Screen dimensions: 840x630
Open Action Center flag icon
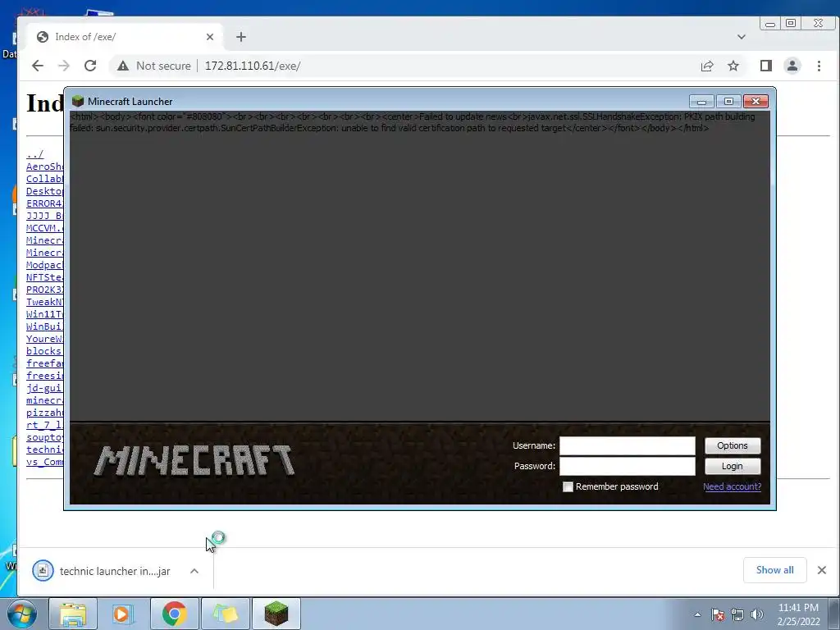pos(718,614)
